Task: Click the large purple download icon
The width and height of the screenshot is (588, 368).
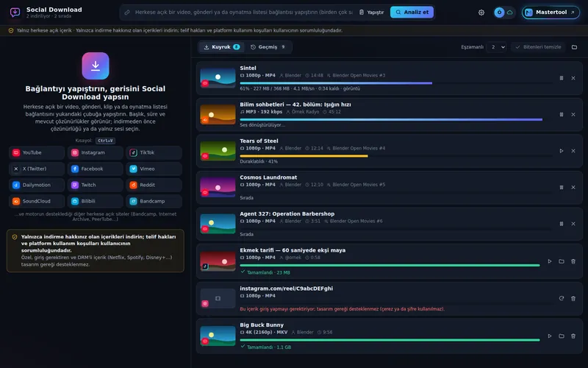Action: pos(96,66)
